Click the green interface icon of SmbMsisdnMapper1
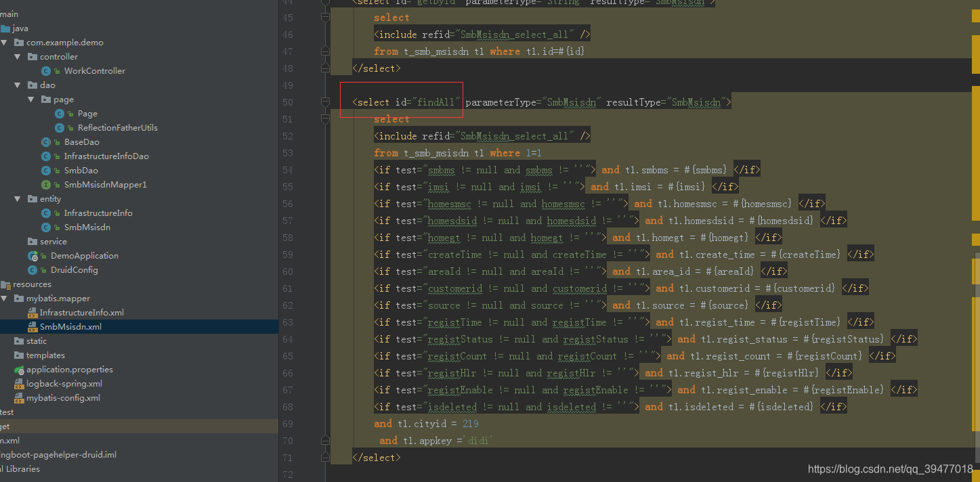 (x=46, y=185)
